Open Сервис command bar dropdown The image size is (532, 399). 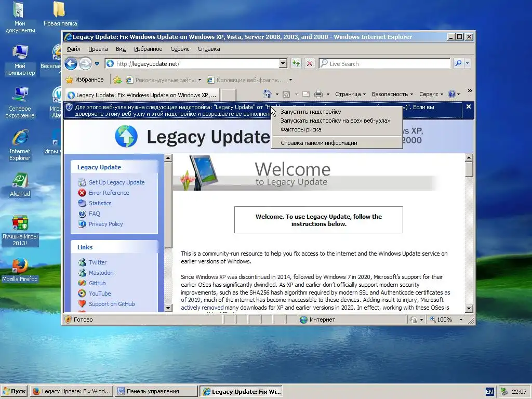[x=431, y=95]
